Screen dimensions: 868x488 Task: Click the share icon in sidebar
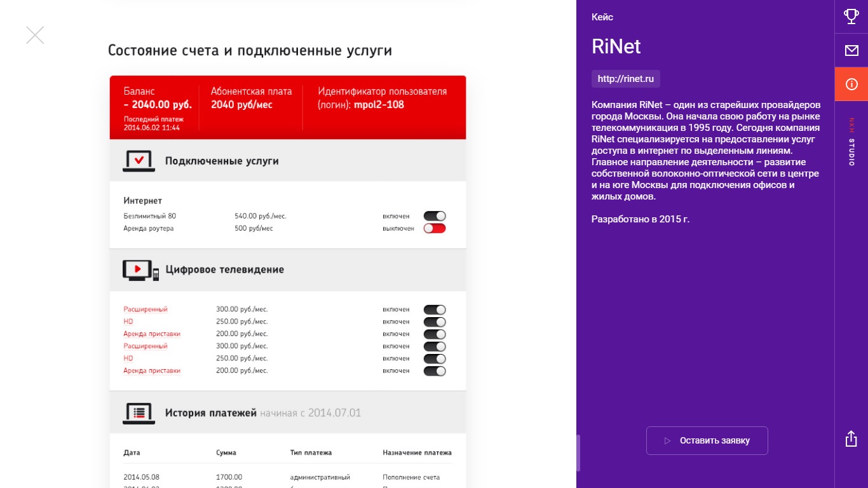click(851, 438)
